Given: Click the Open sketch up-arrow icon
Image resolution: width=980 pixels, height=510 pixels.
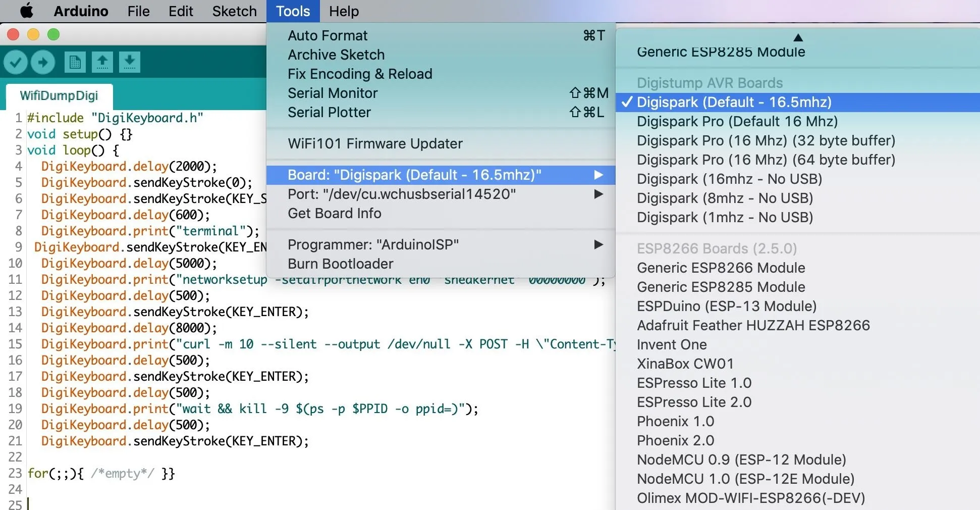Looking at the screenshot, I should 102,62.
